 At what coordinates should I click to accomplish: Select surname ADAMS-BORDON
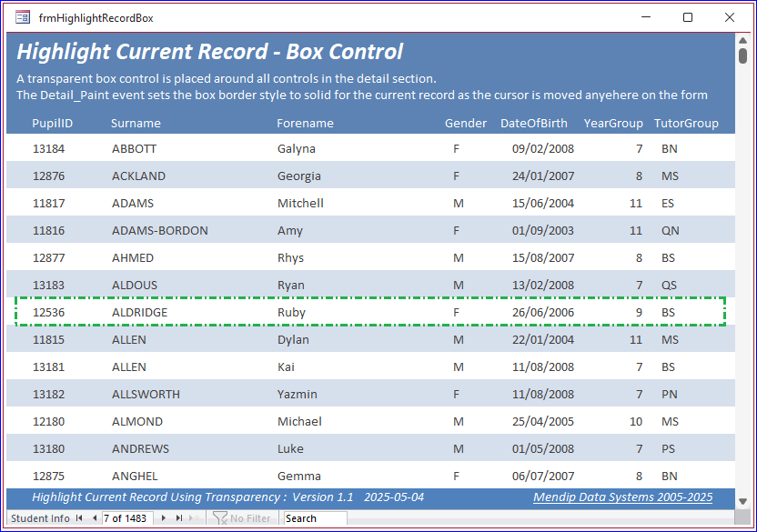click(160, 230)
